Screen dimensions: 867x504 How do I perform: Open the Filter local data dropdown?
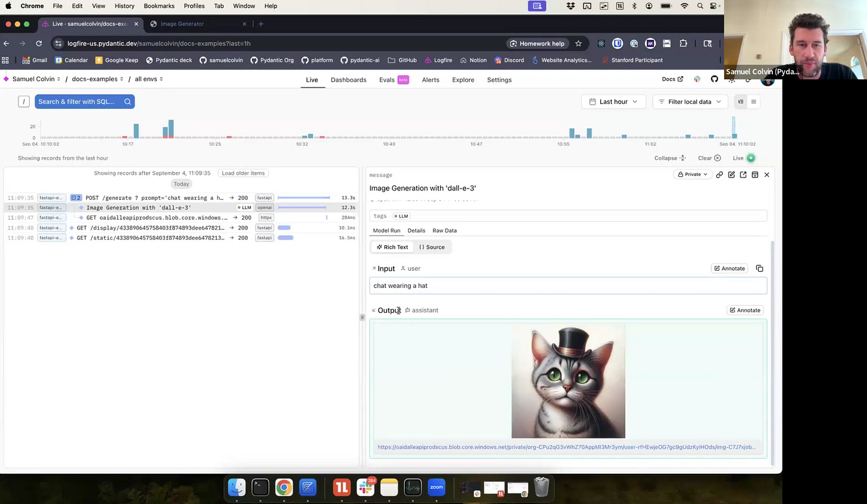pos(690,102)
